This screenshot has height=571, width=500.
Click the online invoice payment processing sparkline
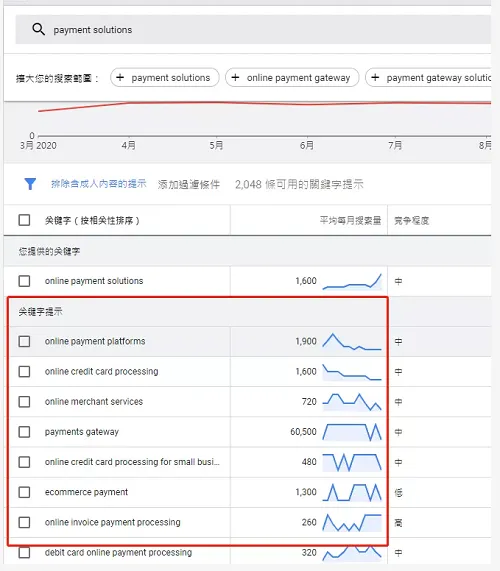pyautogui.click(x=352, y=523)
